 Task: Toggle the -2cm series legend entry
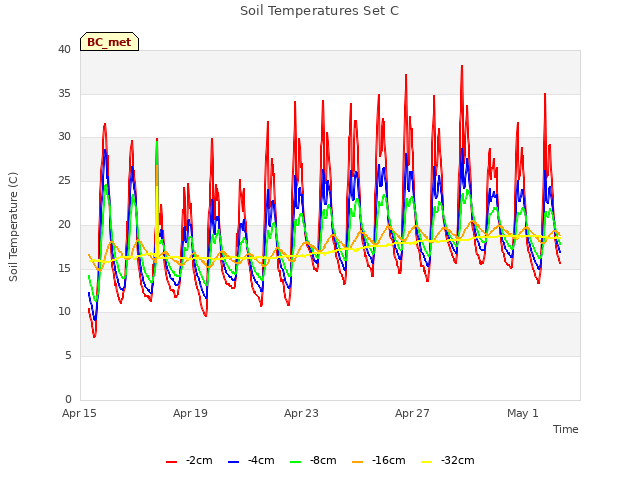pyautogui.click(x=189, y=460)
